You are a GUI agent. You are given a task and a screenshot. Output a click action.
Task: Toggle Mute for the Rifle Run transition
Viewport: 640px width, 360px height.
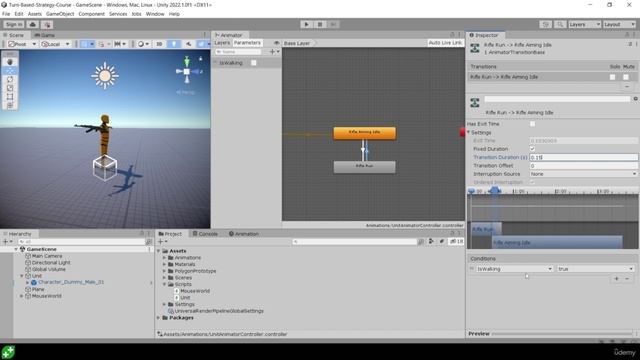tap(626, 77)
